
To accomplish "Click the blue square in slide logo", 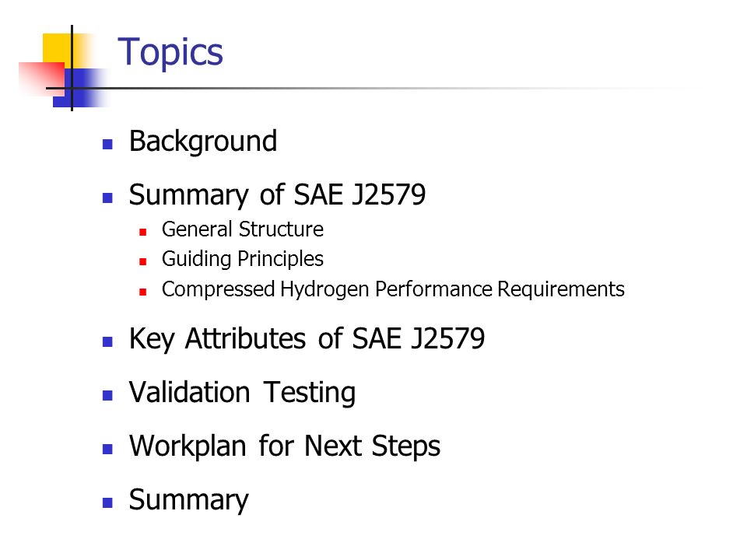I will pyautogui.click(x=80, y=88).
